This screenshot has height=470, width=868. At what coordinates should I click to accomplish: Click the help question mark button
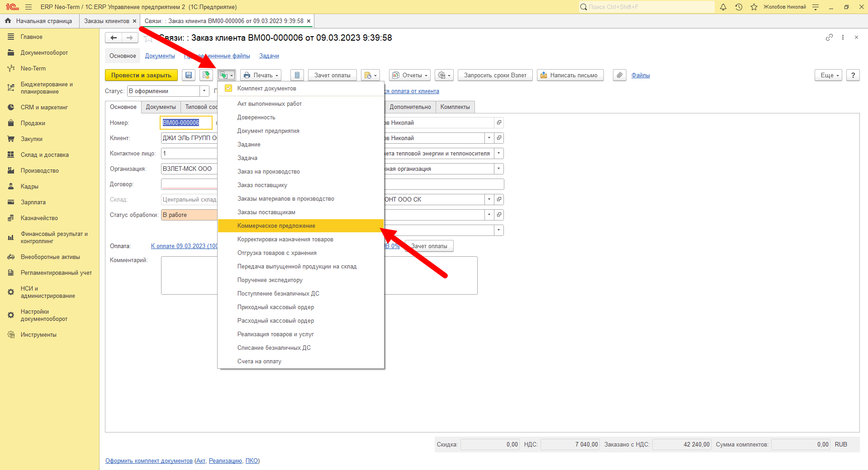[853, 75]
